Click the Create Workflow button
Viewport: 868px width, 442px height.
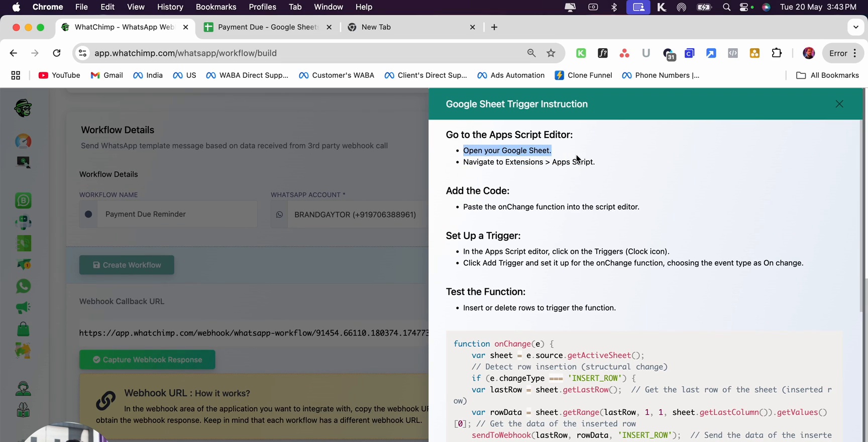pos(127,265)
